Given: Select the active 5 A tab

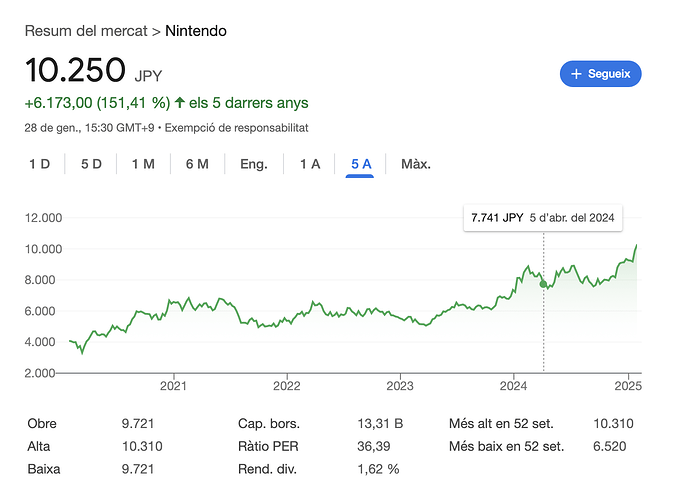Looking at the screenshot, I should click(361, 164).
